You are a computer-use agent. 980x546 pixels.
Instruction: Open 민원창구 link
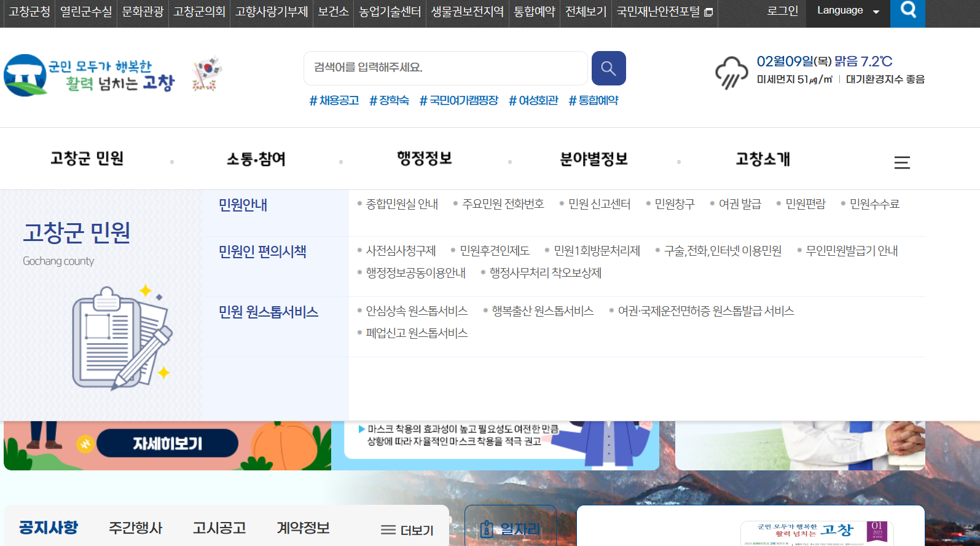pyautogui.click(x=674, y=204)
